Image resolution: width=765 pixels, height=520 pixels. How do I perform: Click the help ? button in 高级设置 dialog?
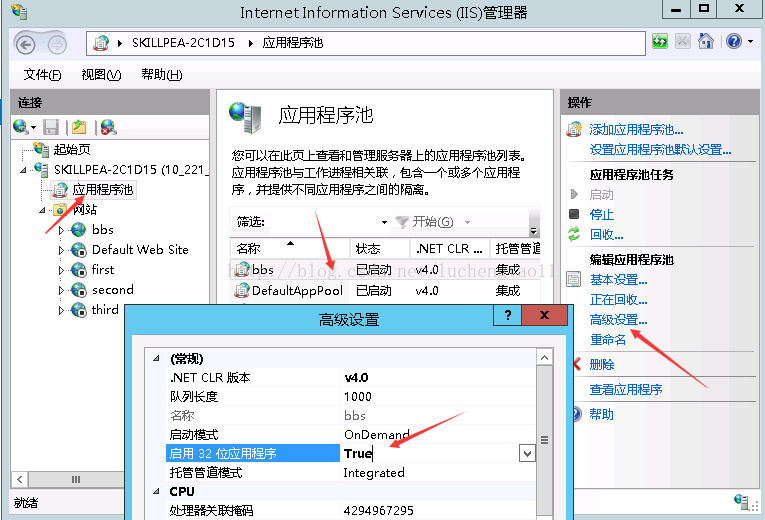pyautogui.click(x=507, y=315)
